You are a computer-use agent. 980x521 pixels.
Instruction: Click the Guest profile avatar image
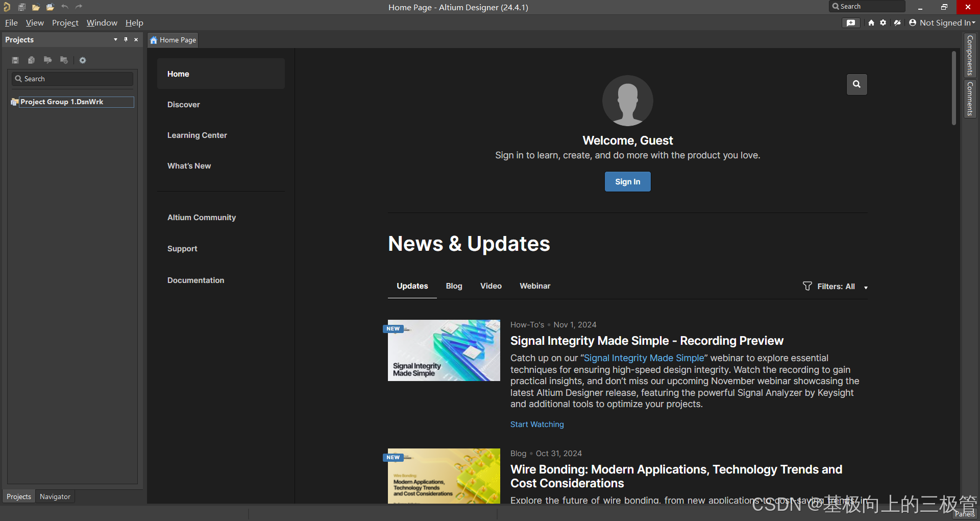click(627, 101)
